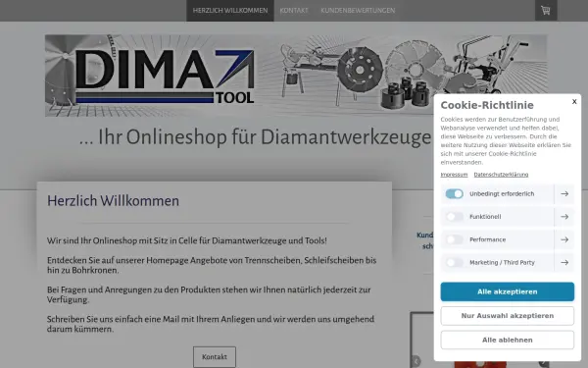
Task: Open the Impressum link
Action: [x=454, y=175]
